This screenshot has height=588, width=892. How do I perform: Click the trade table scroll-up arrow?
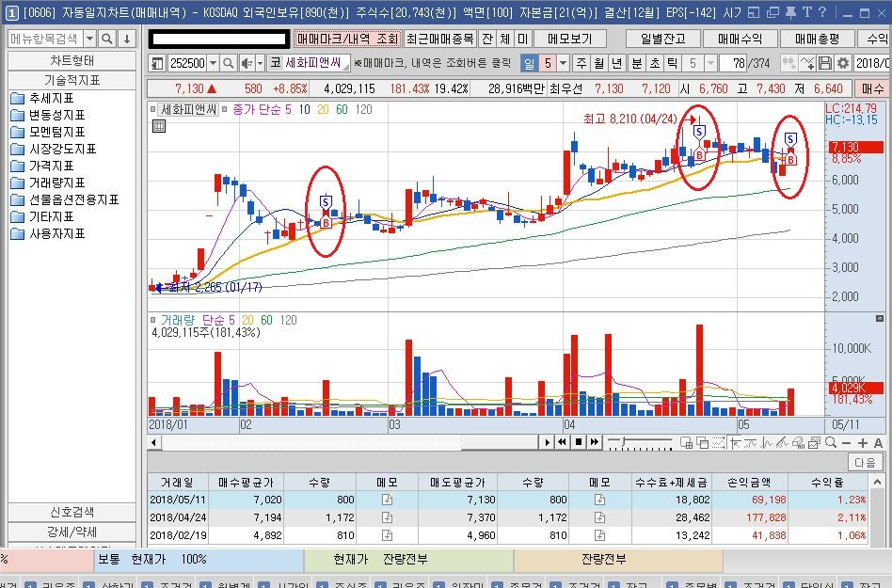tap(877, 483)
